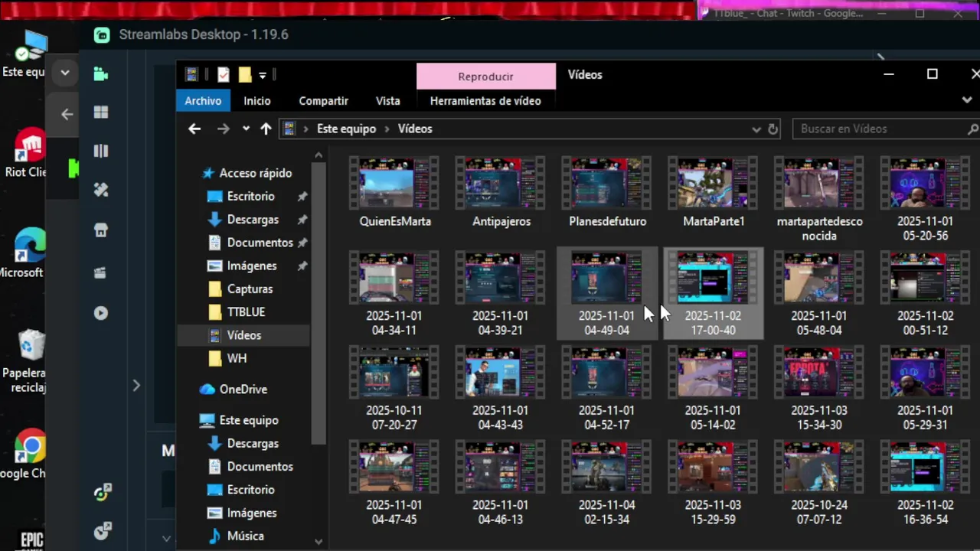Open Streamlabs recordings play icon
Image resolution: width=980 pixels, height=551 pixels.
[100, 313]
